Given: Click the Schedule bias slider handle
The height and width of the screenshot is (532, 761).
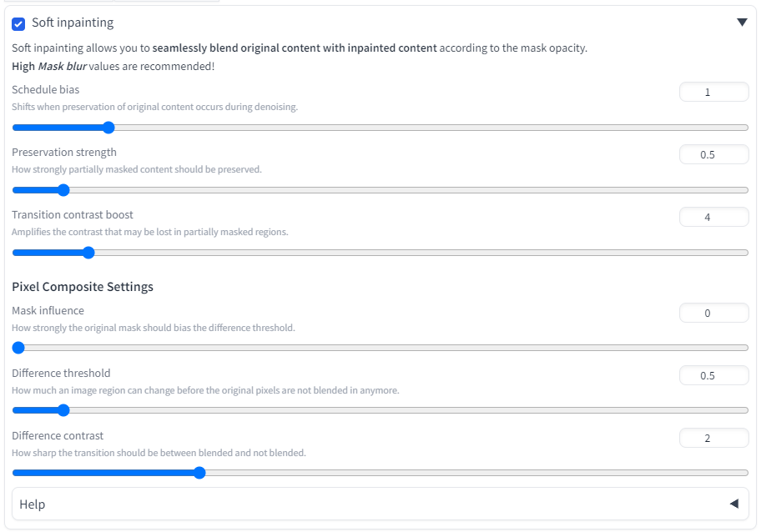Looking at the screenshot, I should pyautogui.click(x=108, y=128).
